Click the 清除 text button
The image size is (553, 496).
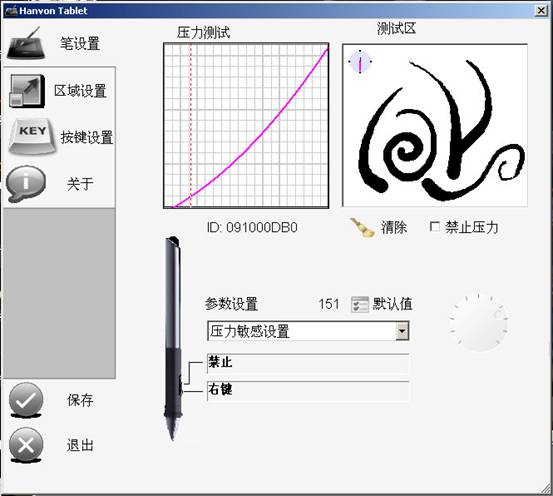click(x=394, y=227)
